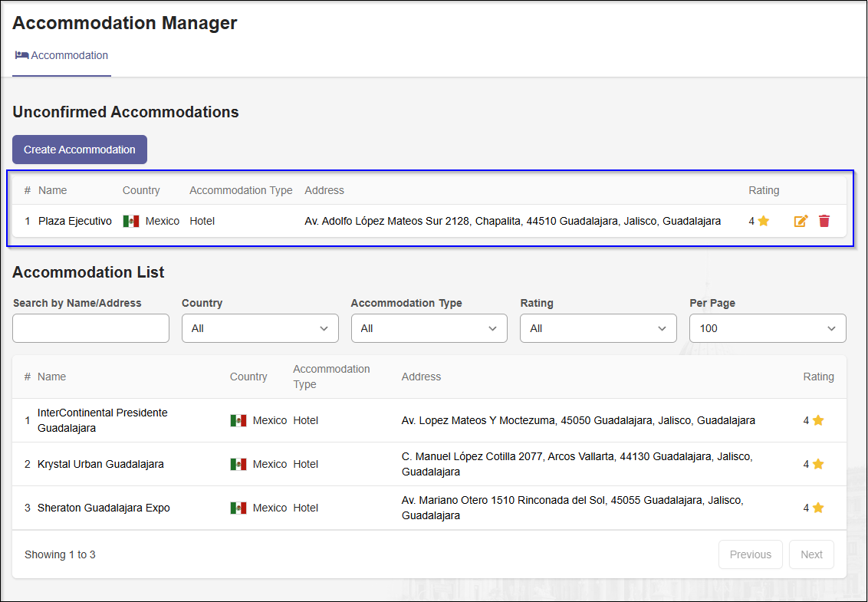The width and height of the screenshot is (868, 602).
Task: Click the Mexico flag in Plaza Ejecutivo row
Action: point(131,221)
